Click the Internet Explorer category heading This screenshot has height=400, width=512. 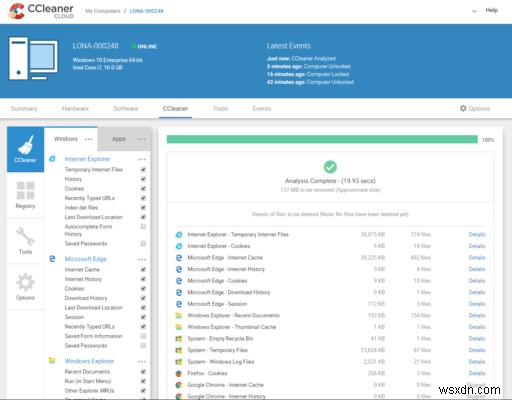(87, 159)
